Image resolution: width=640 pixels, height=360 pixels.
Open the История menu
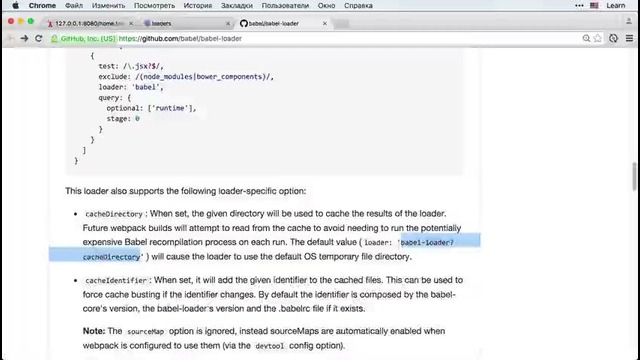point(198,6)
